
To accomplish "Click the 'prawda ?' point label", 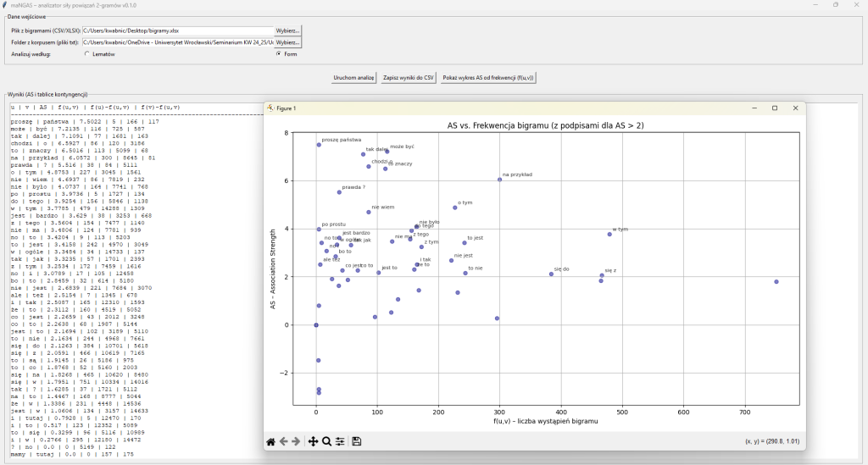I will (353, 187).
